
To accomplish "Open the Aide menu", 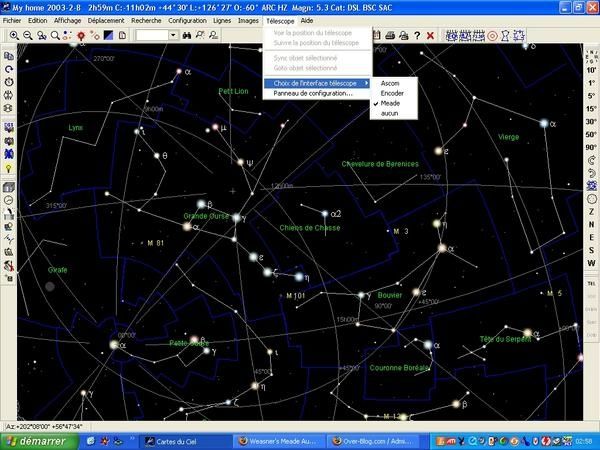I will [307, 21].
